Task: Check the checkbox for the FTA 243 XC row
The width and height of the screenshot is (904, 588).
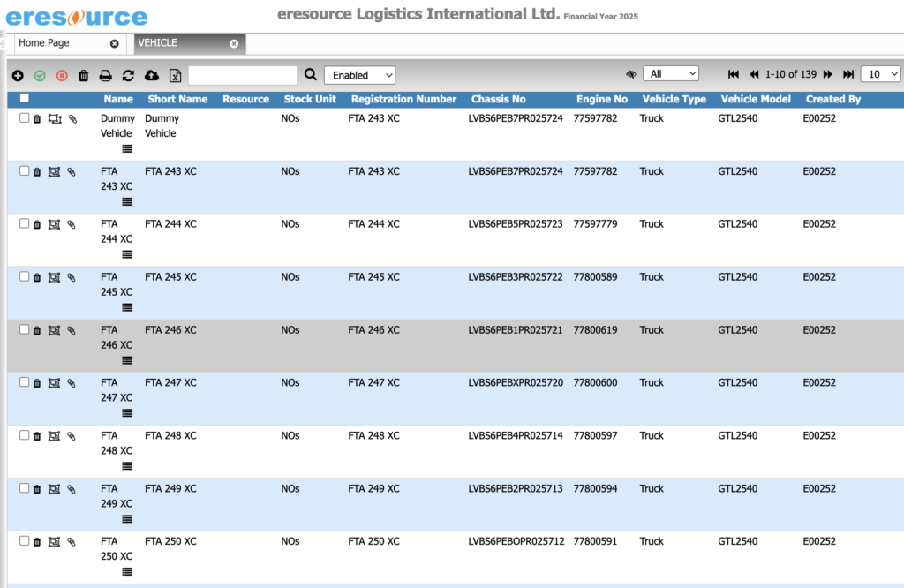Action: (x=24, y=170)
